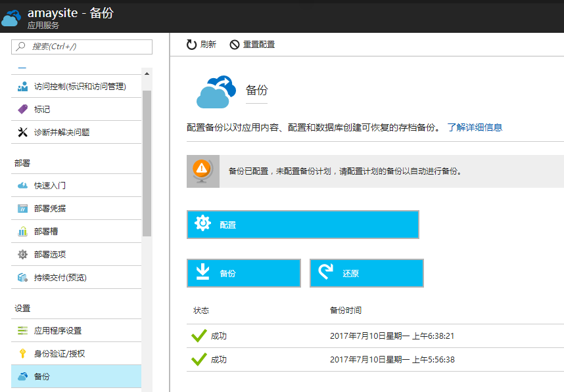Image resolution: width=564 pixels, height=392 pixels.
Task: Click the sidebar search box
Action: point(82,47)
